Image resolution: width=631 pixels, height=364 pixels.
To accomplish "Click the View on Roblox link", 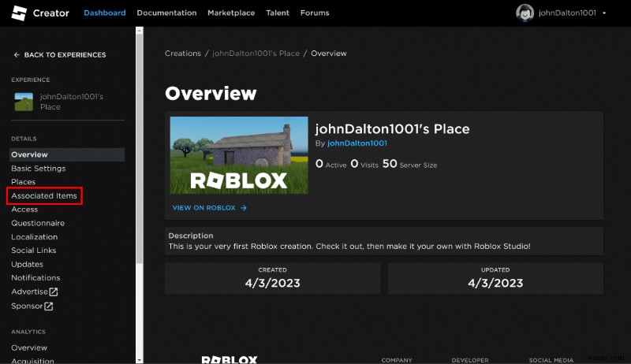I will 210,208.
